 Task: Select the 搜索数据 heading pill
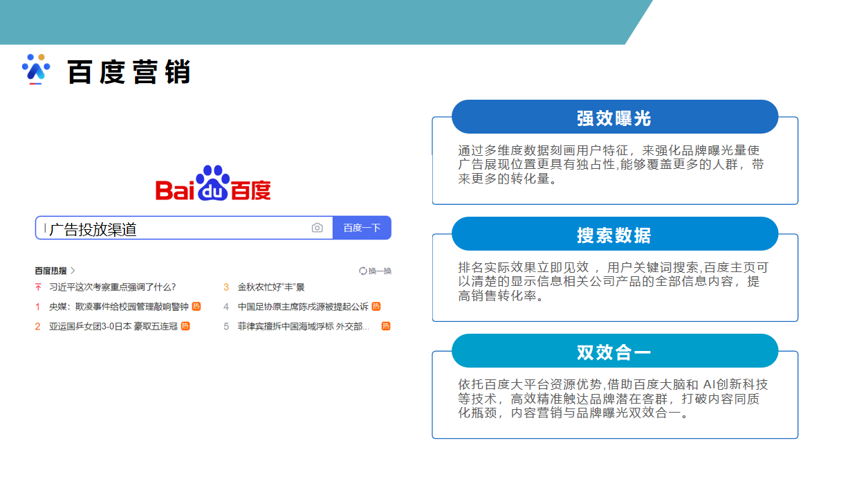click(x=615, y=234)
